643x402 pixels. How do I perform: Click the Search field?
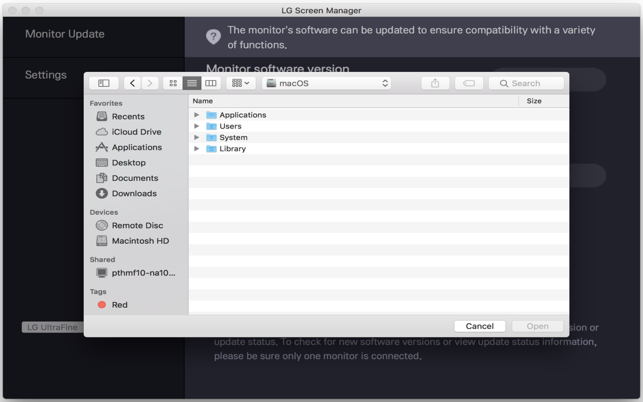click(526, 83)
